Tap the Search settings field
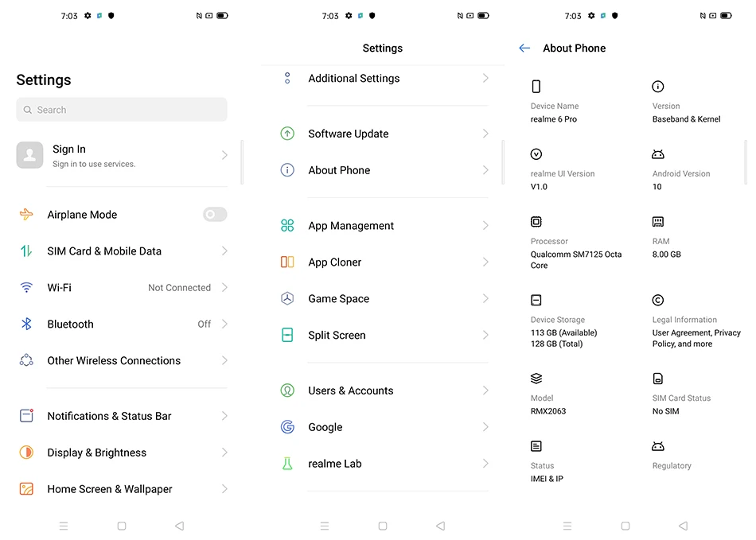The image size is (756, 540). 122,110
